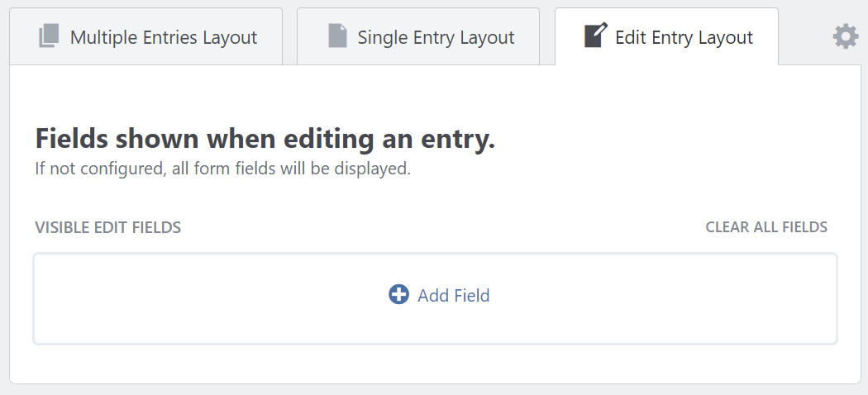Click the blue plus circle icon

coord(399,295)
